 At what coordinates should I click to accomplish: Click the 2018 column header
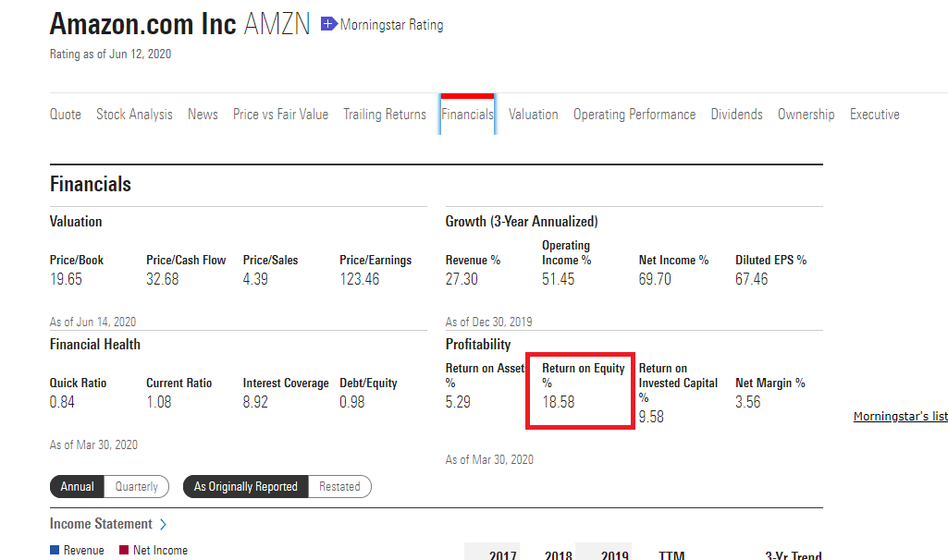point(558,555)
